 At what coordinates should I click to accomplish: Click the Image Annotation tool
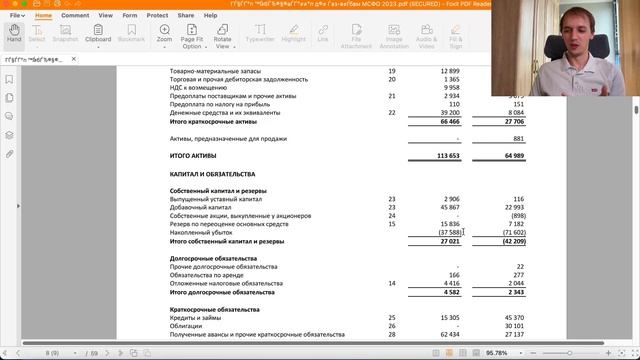(394, 37)
